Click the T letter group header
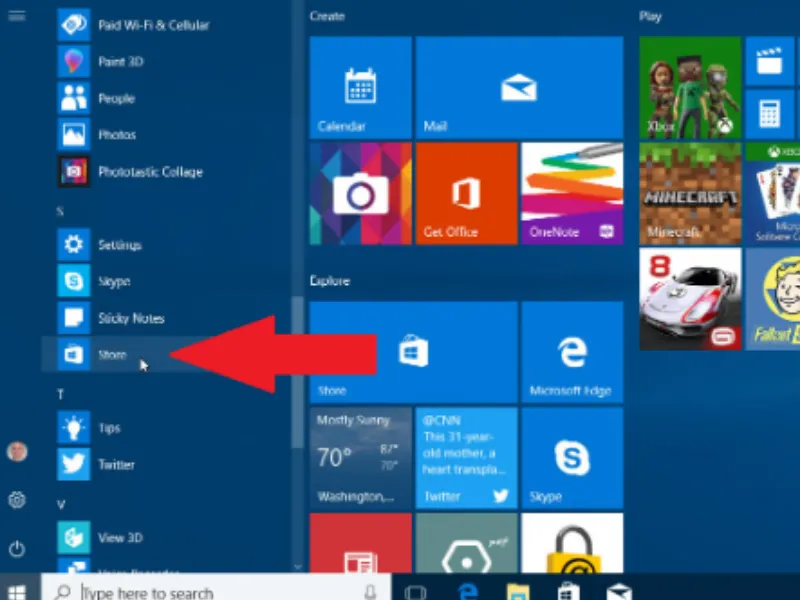 coord(60,394)
